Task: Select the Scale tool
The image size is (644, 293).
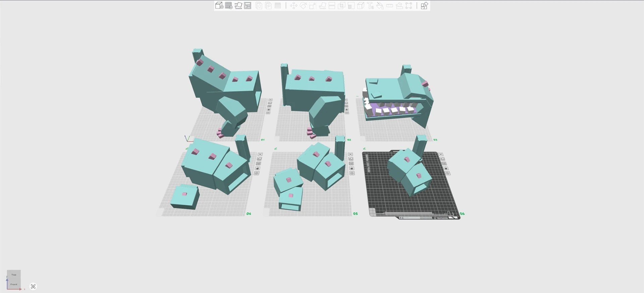Action: point(313,5)
